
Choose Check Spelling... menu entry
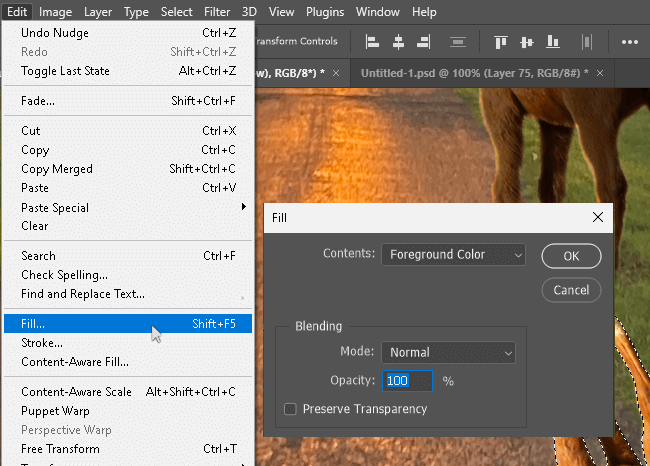pos(128,274)
